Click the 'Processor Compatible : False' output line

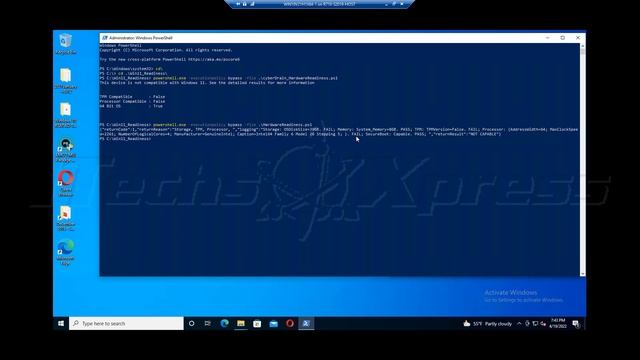tap(132, 101)
